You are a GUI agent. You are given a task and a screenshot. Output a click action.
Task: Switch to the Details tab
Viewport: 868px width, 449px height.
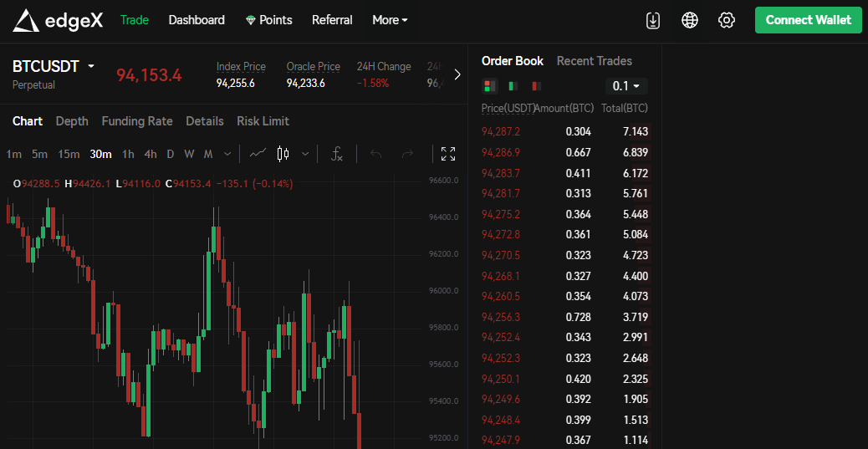(x=205, y=121)
